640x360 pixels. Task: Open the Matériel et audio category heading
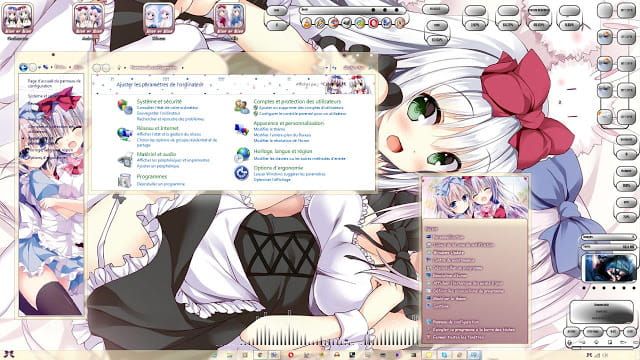tap(156, 154)
